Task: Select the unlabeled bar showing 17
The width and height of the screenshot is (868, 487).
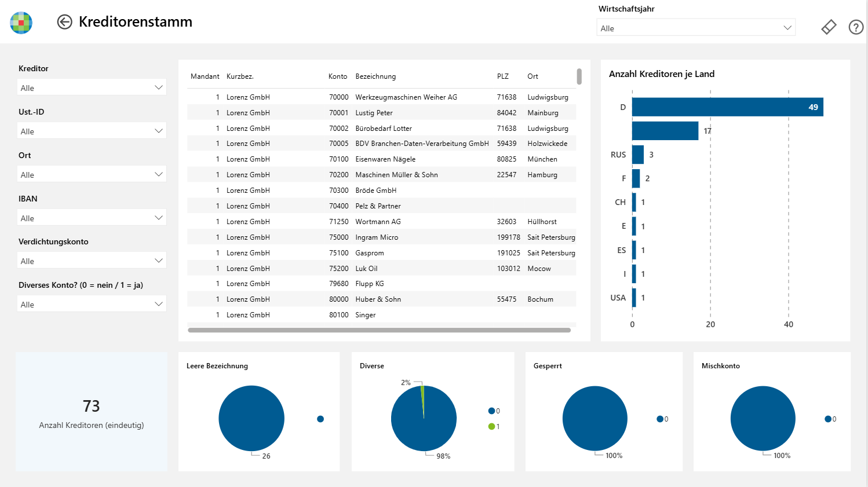Action: pos(665,131)
